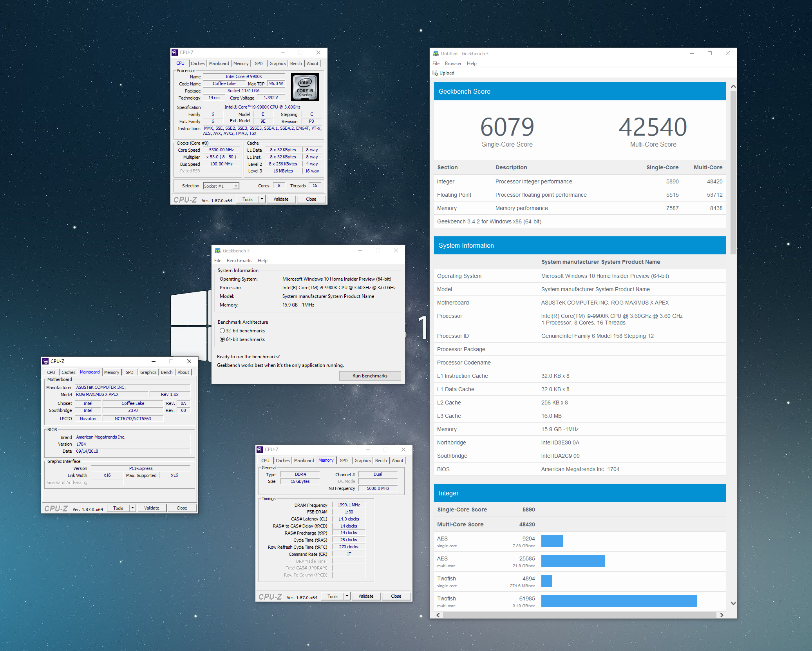This screenshot has width=812, height=651.
Task: Click Close button in CPU-Z Memory window
Action: tap(396, 596)
